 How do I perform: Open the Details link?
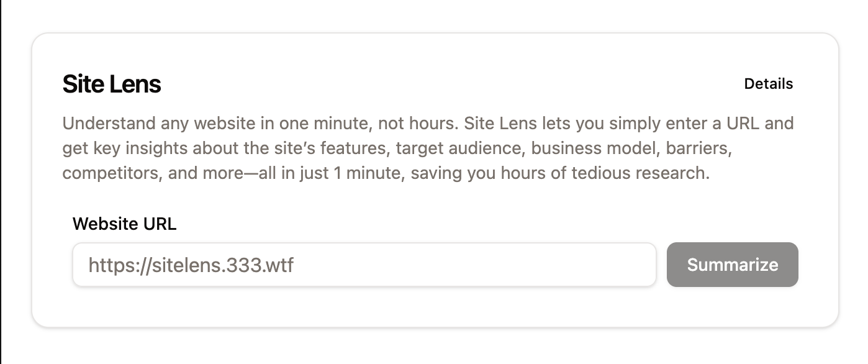click(768, 84)
